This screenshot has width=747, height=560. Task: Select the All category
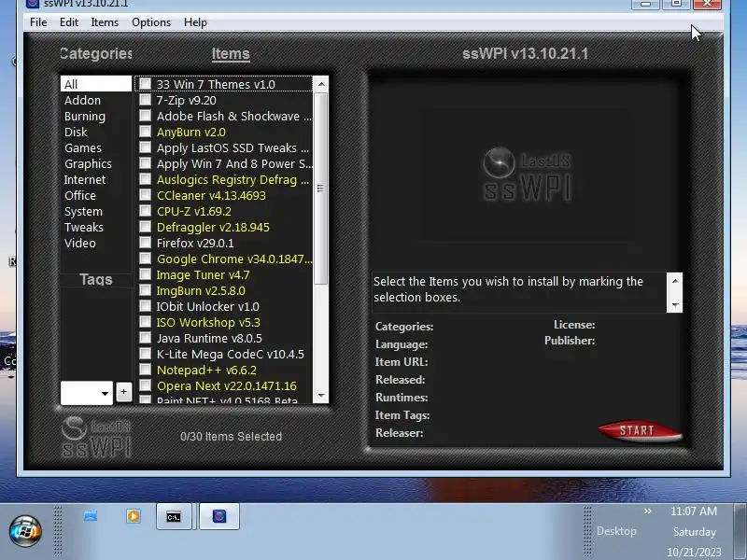(96, 84)
